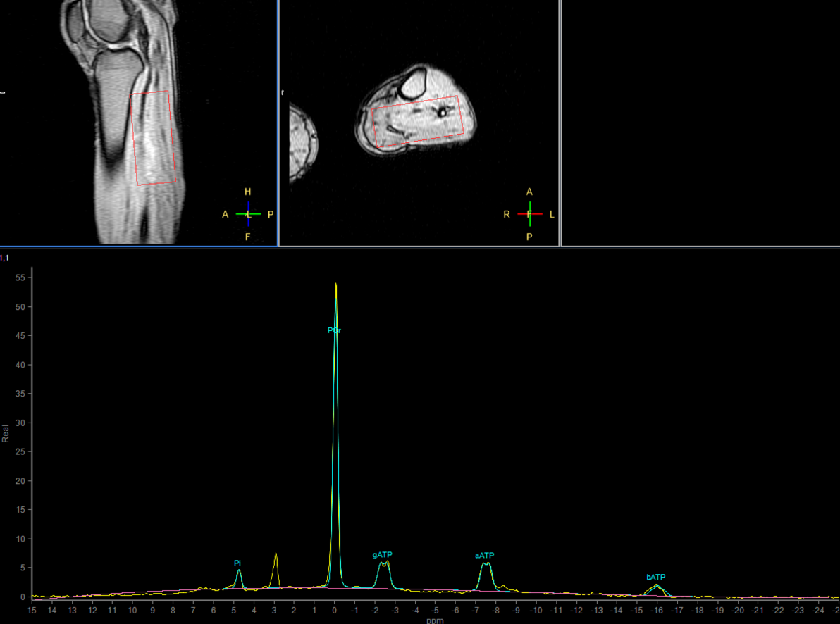Viewport: 840px width, 624px height.
Task: Select the red voxel box on sagittal image
Action: pyautogui.click(x=153, y=138)
